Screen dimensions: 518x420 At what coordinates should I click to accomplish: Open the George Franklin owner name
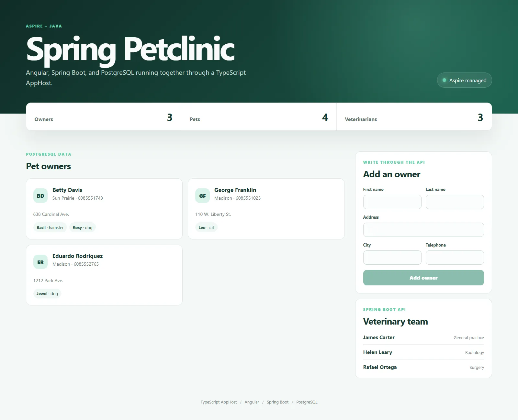coord(235,190)
